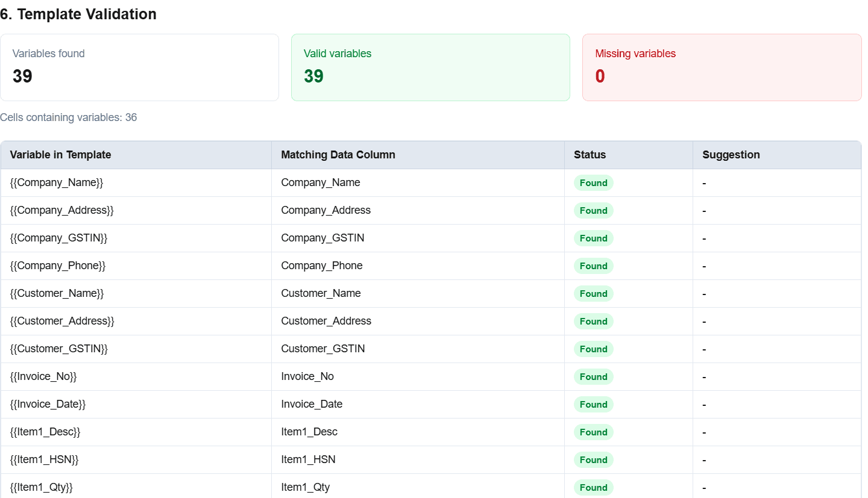Click the Found badge for Customer_GSTIN row
This screenshot has width=868, height=498.
coord(594,349)
